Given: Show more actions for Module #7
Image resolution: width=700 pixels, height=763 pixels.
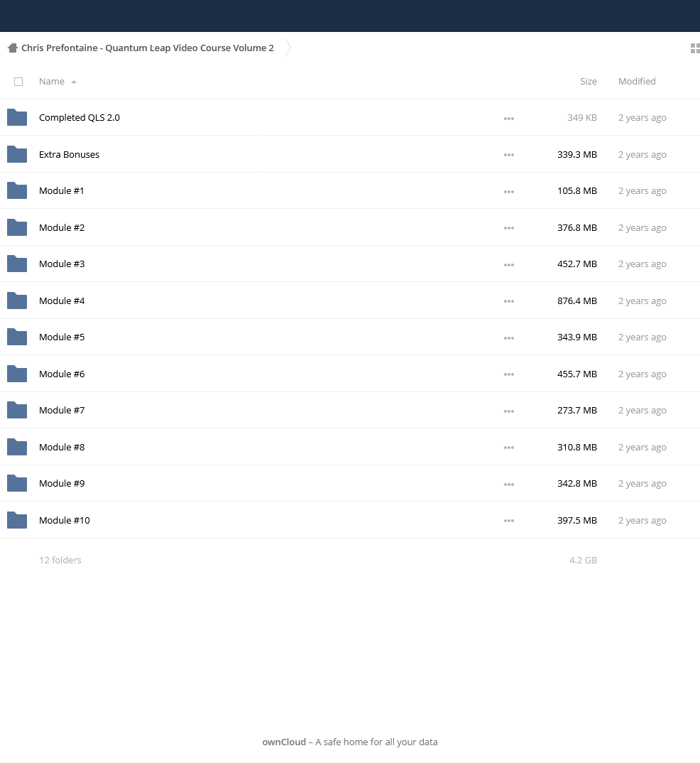Looking at the screenshot, I should (509, 411).
